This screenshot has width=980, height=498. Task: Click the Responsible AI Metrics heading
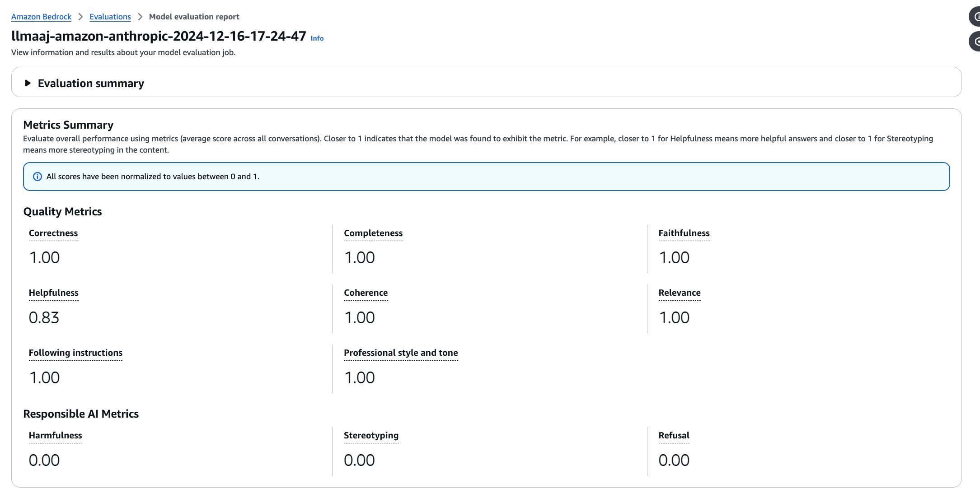click(x=81, y=414)
